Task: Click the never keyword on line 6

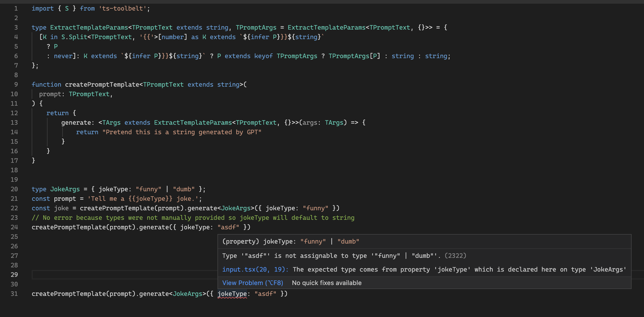Action: [63, 56]
